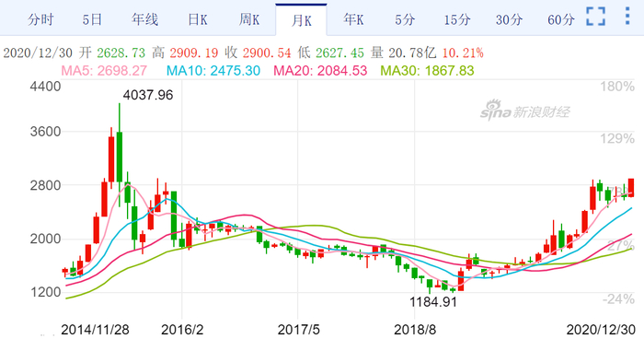Click the 1200 y-axis price label
This screenshot has width=644, height=339.
pyautogui.click(x=45, y=292)
